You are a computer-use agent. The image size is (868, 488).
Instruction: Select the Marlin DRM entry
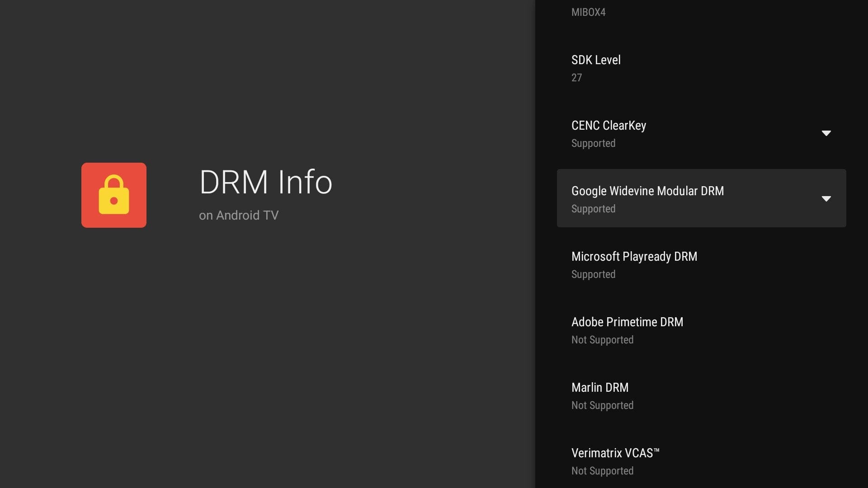click(x=599, y=388)
